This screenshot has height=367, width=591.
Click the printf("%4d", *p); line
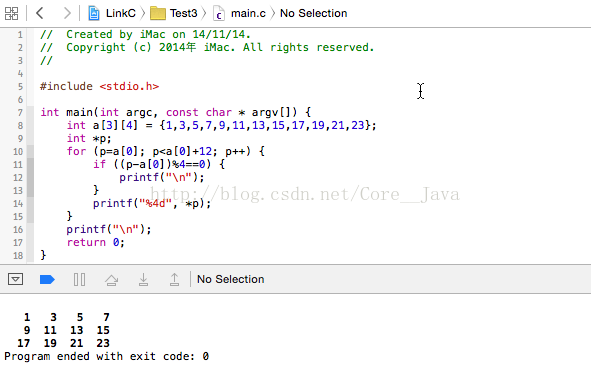(x=152, y=204)
